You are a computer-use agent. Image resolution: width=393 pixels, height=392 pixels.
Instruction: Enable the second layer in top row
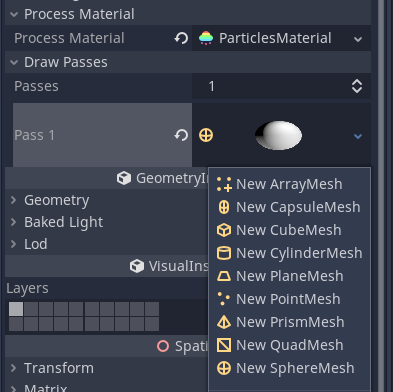tap(31, 309)
